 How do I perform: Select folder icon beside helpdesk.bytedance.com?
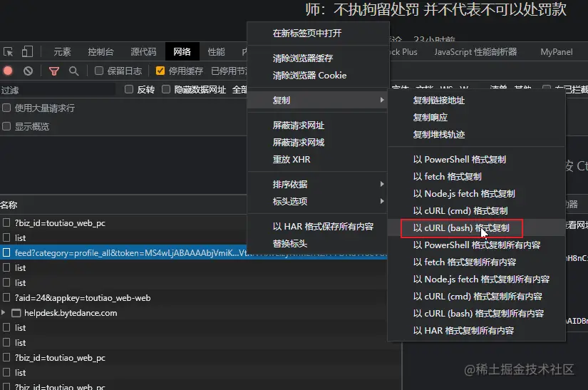tap(16, 313)
